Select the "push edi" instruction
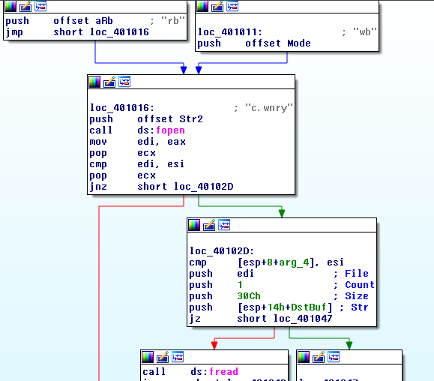This screenshot has height=381, width=434. pyautogui.click(x=222, y=274)
